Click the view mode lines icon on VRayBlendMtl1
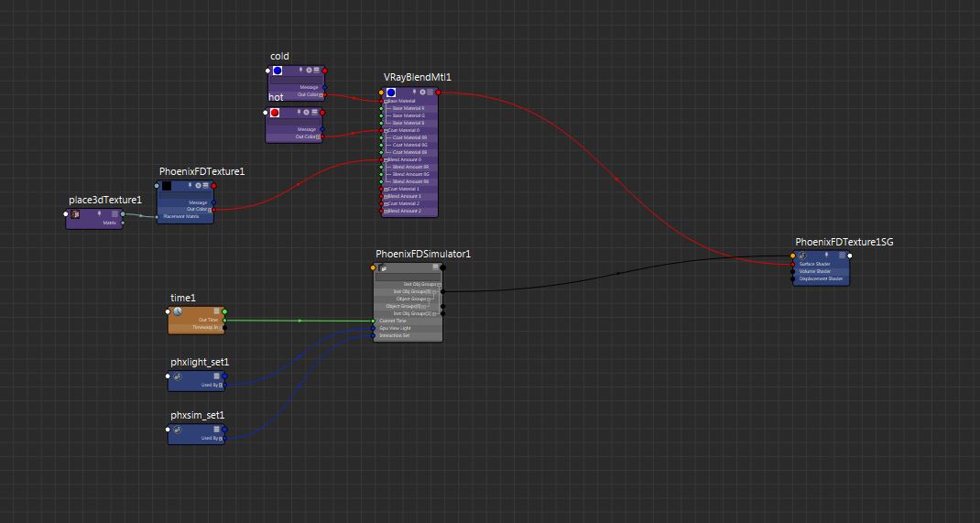This screenshot has height=523, width=980. point(430,92)
